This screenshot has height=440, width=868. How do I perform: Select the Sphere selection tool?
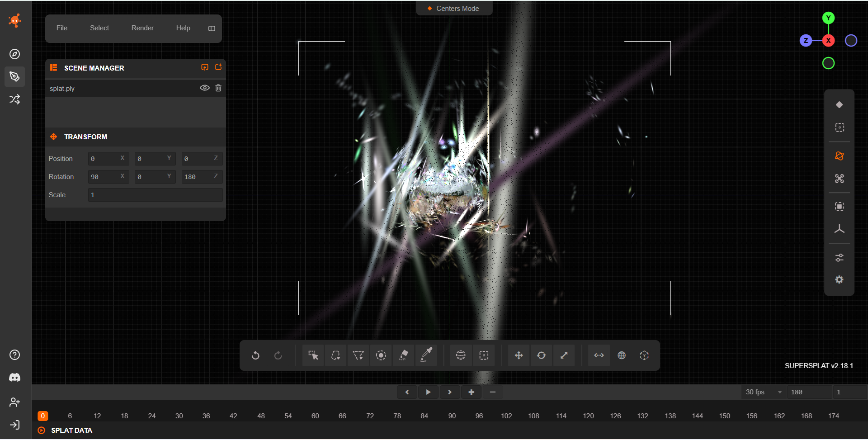[461, 355]
